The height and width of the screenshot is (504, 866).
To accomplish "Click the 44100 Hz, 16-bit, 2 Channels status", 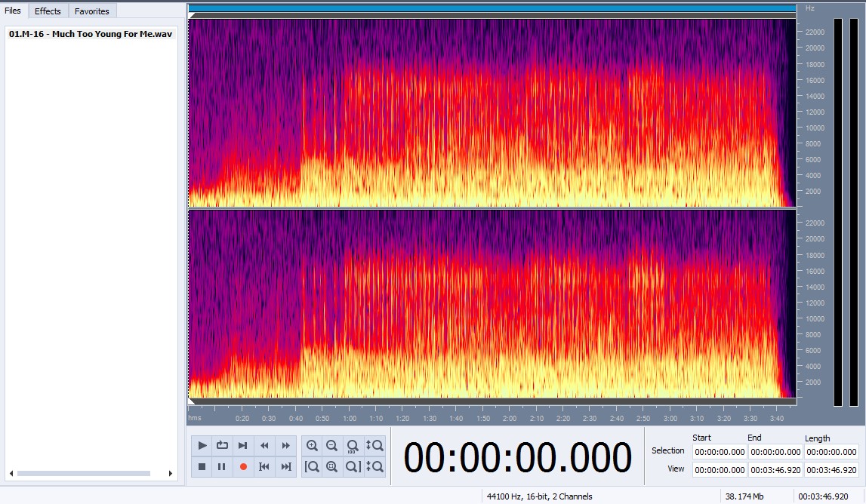I will tap(539, 496).
